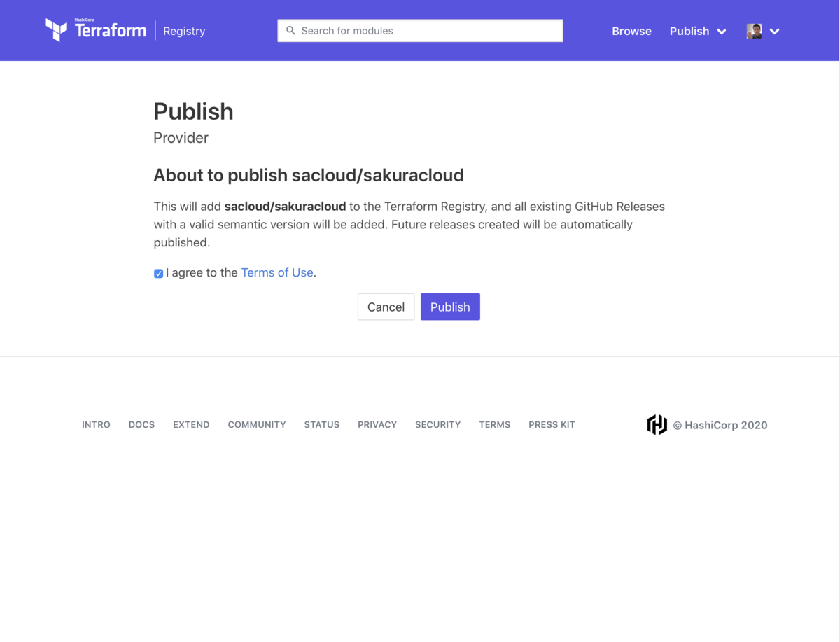
Task: Uncheck the Terms of Use agreement checkbox
Action: (x=159, y=273)
